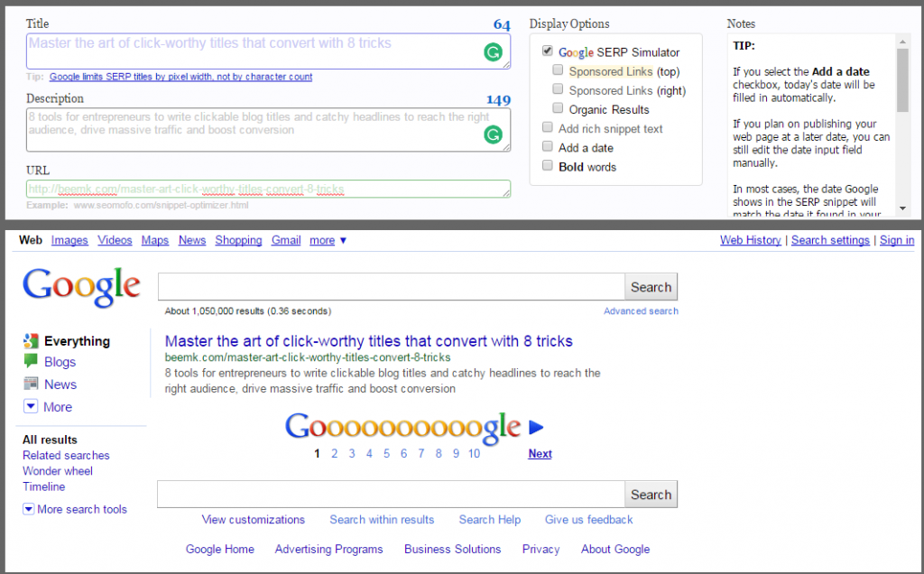
Task: Check the Organic Results option
Action: (558, 107)
